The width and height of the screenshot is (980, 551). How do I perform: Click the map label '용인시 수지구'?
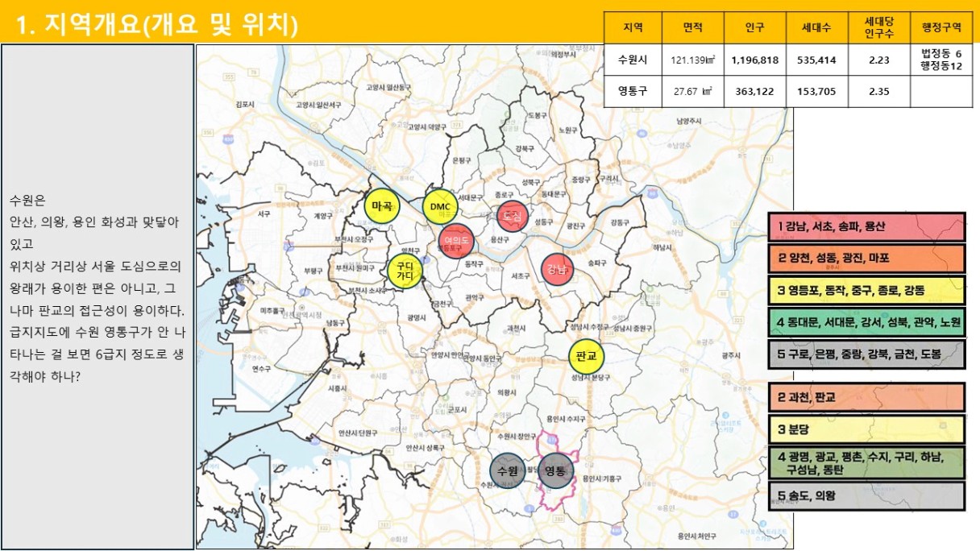(x=566, y=419)
